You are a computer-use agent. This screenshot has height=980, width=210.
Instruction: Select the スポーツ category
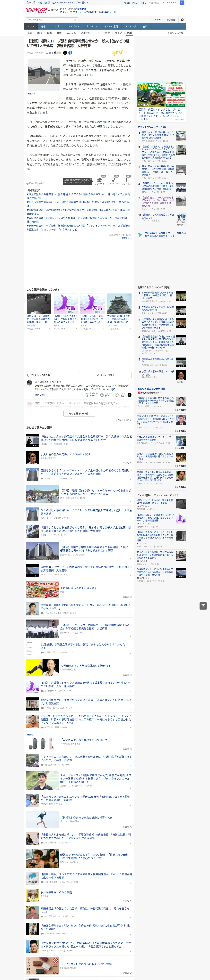(86, 33)
